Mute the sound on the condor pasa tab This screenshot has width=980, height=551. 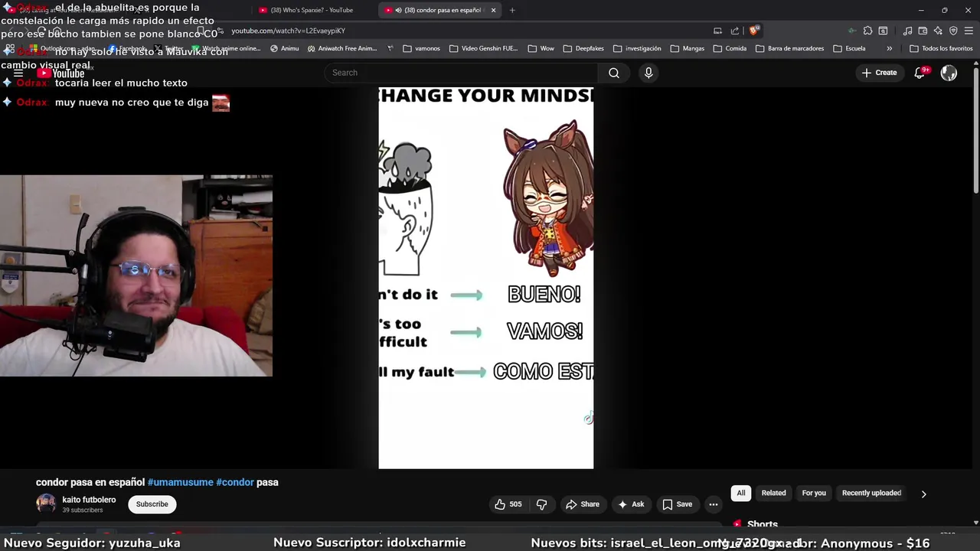coord(398,10)
